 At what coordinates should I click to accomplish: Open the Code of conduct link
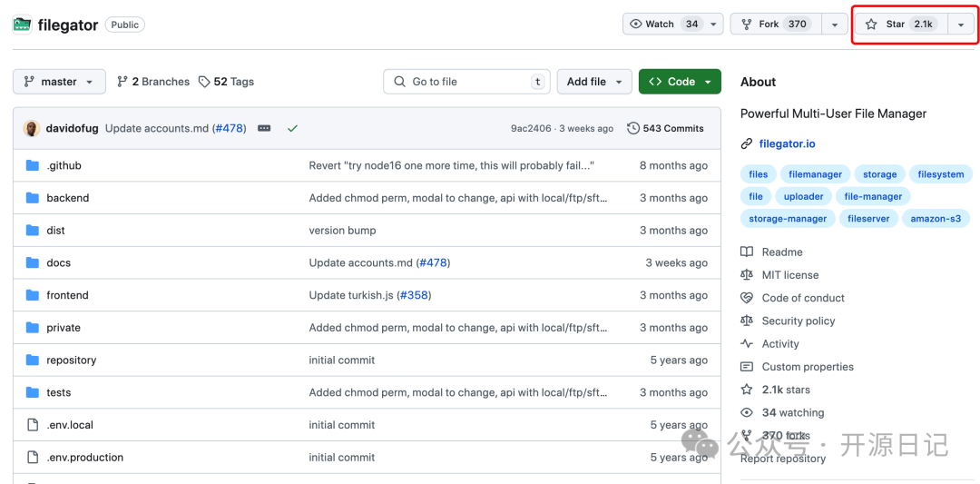(x=792, y=298)
